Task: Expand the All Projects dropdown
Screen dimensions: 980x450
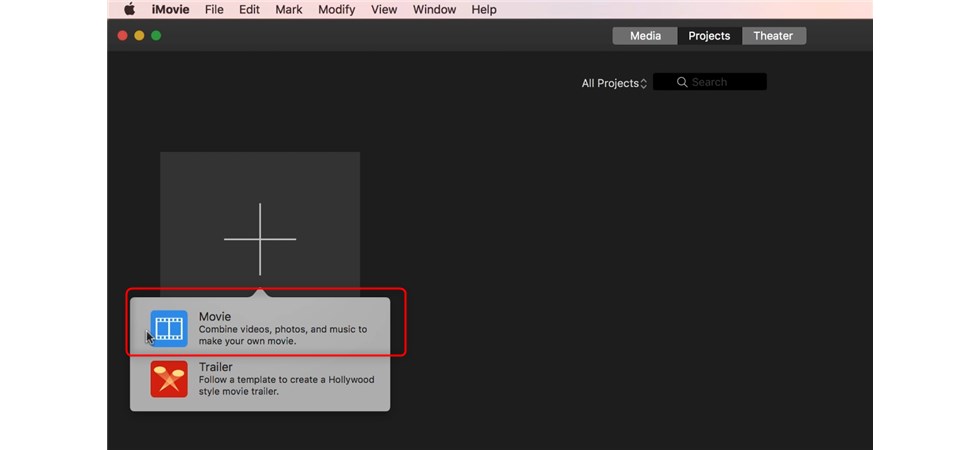Action: (x=614, y=83)
